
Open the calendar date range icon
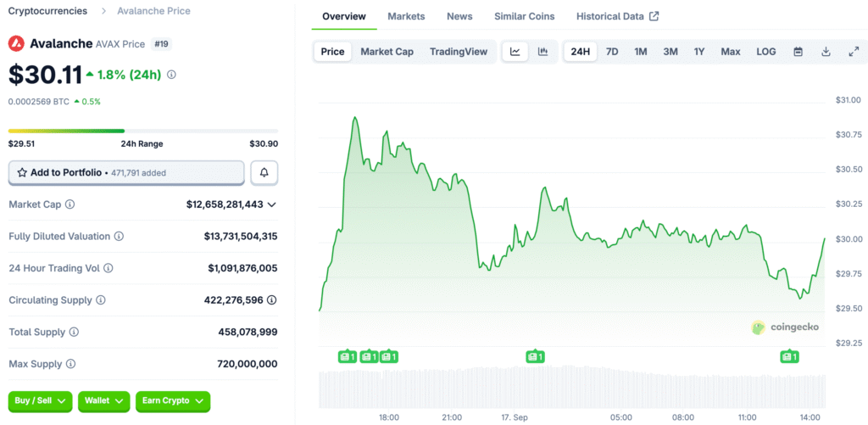pyautogui.click(x=798, y=52)
